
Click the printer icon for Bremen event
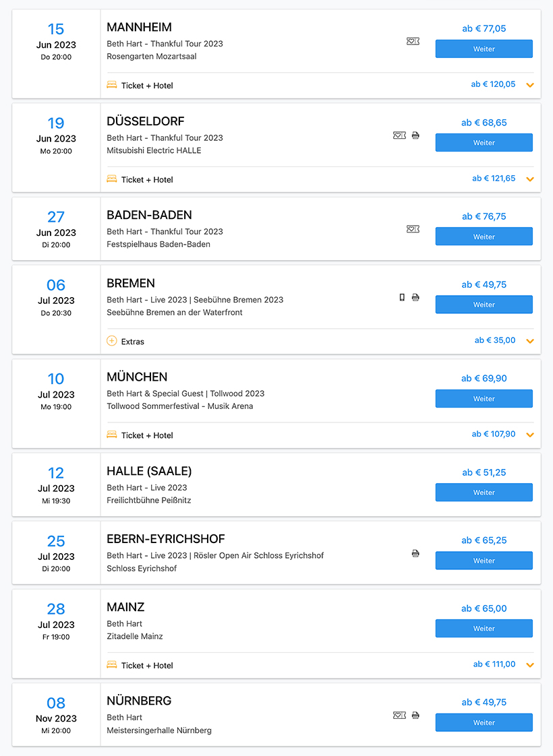click(x=415, y=298)
